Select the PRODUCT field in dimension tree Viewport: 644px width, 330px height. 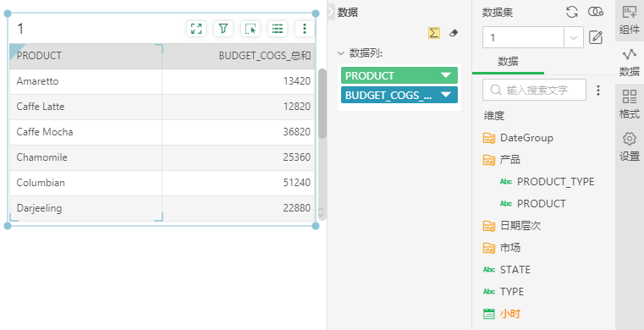point(541,204)
